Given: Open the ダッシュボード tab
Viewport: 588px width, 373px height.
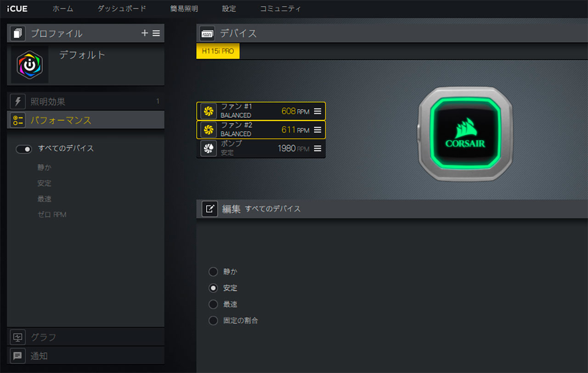Looking at the screenshot, I should point(122,8).
